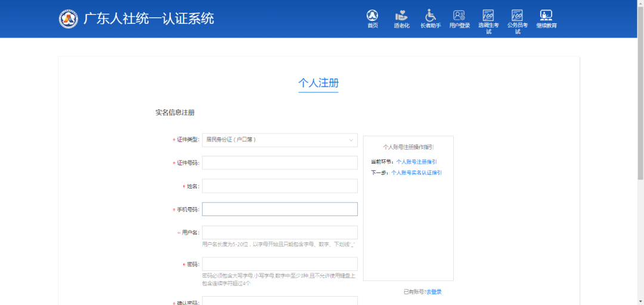Click the 广东人社 logo emblem
The image size is (644, 305).
(68, 19)
